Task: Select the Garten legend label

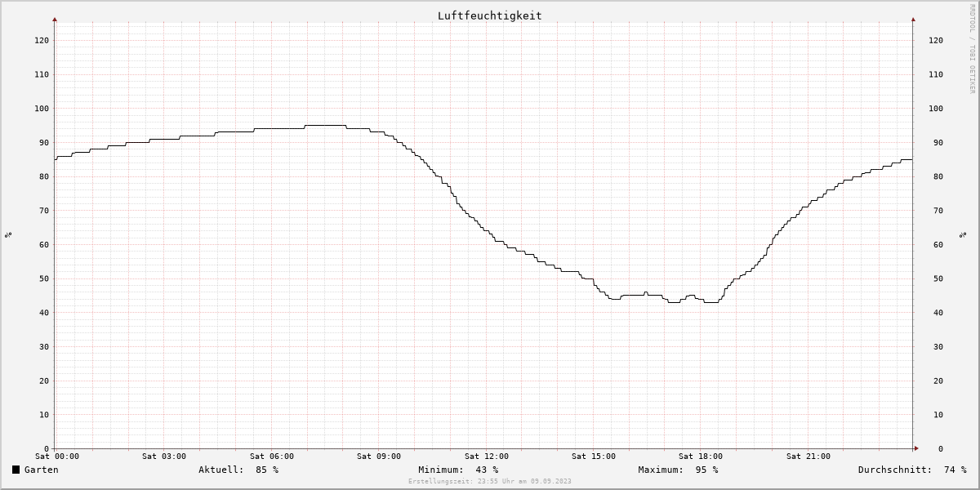Action: 41,470
